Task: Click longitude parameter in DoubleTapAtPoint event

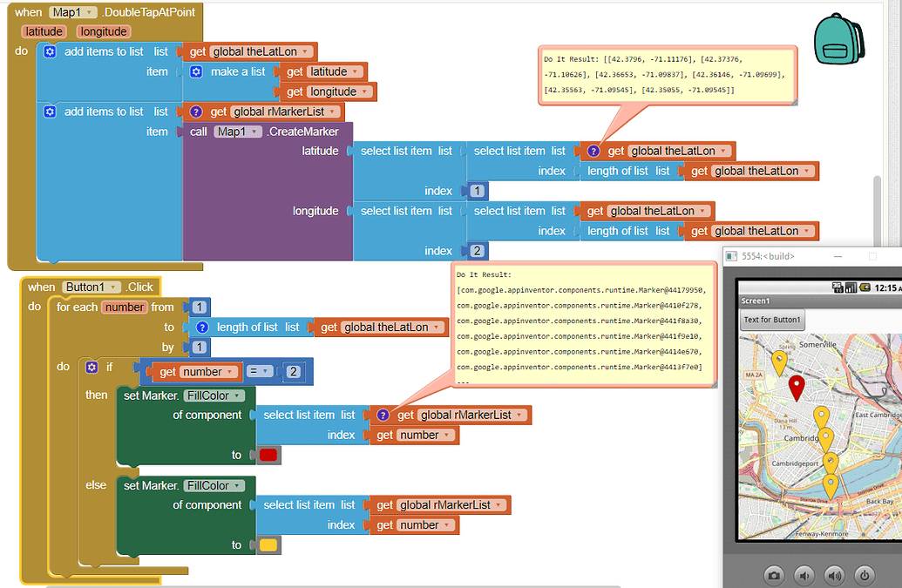Action: (x=104, y=31)
